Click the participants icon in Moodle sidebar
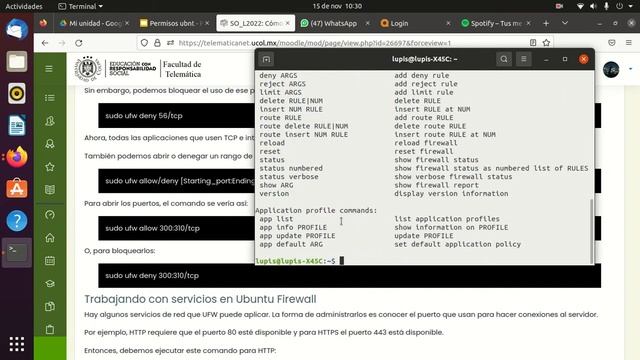The width and height of the screenshot is (640, 360). 50,121
